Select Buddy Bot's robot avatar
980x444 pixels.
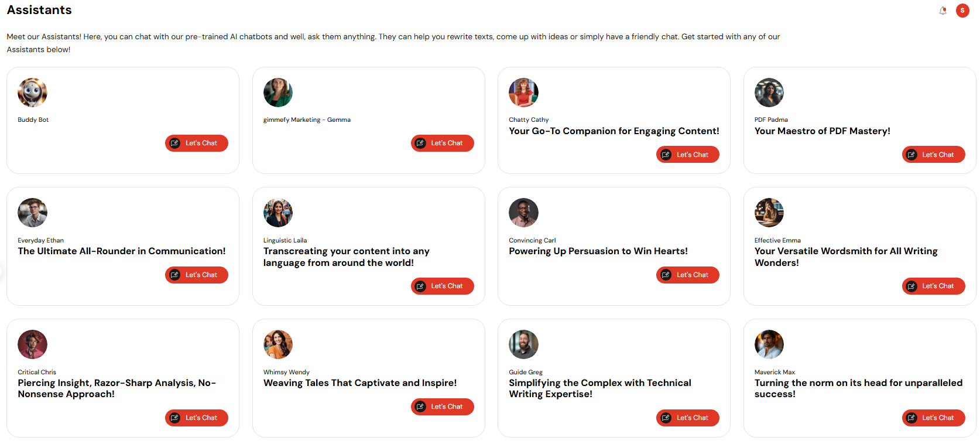tap(32, 93)
